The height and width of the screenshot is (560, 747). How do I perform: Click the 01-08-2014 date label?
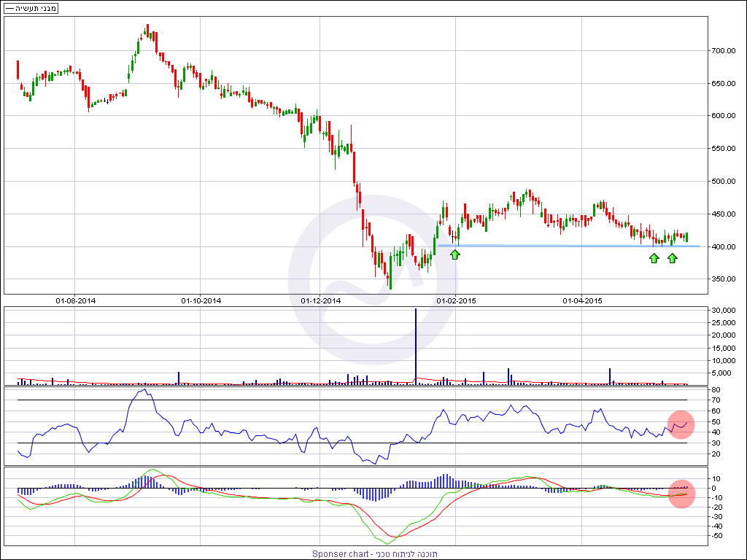(76, 300)
